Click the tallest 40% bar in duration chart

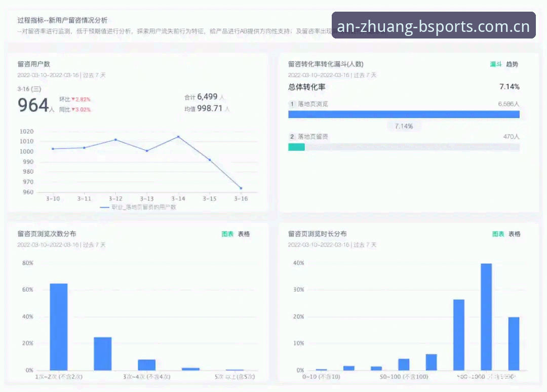point(486,317)
